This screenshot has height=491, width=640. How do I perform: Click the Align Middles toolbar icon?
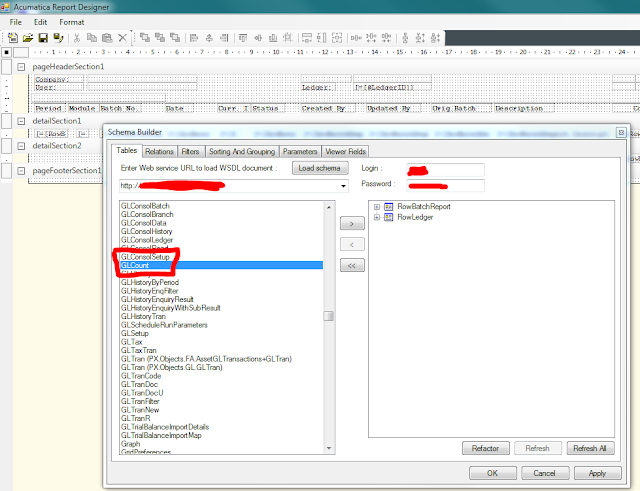[x=258, y=38]
